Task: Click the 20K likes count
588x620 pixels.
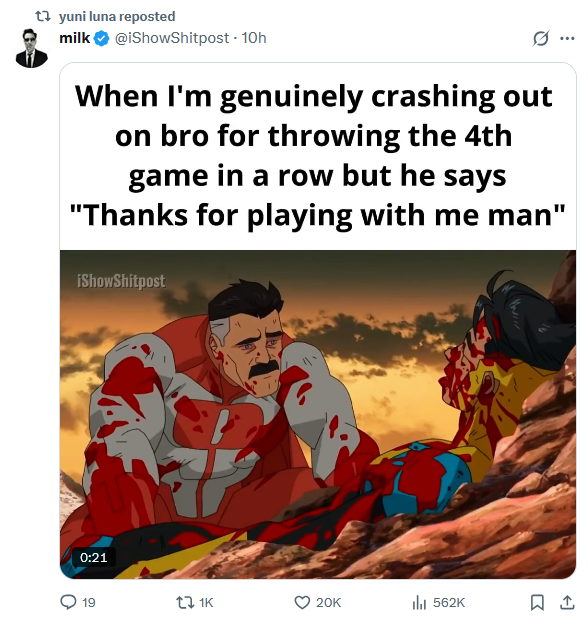Action: (x=328, y=603)
